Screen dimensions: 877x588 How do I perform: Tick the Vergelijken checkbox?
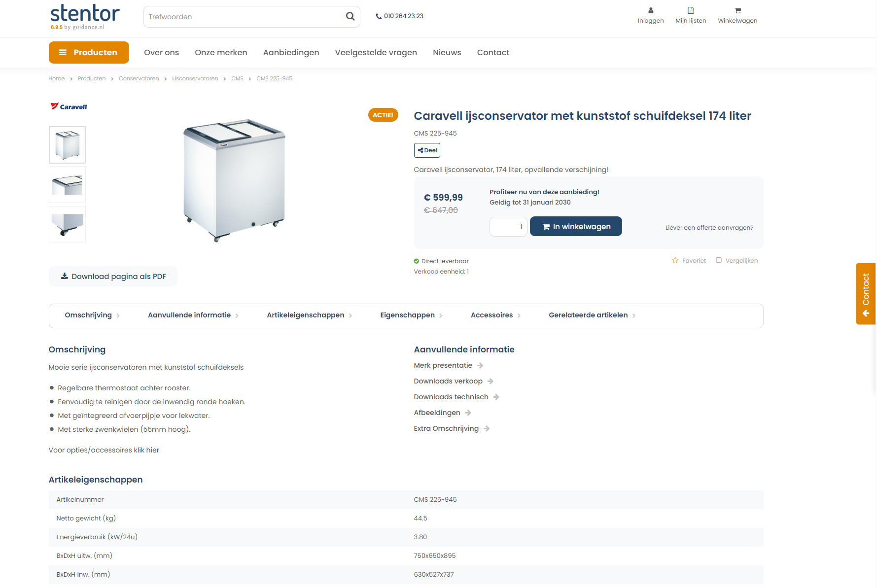tap(718, 260)
